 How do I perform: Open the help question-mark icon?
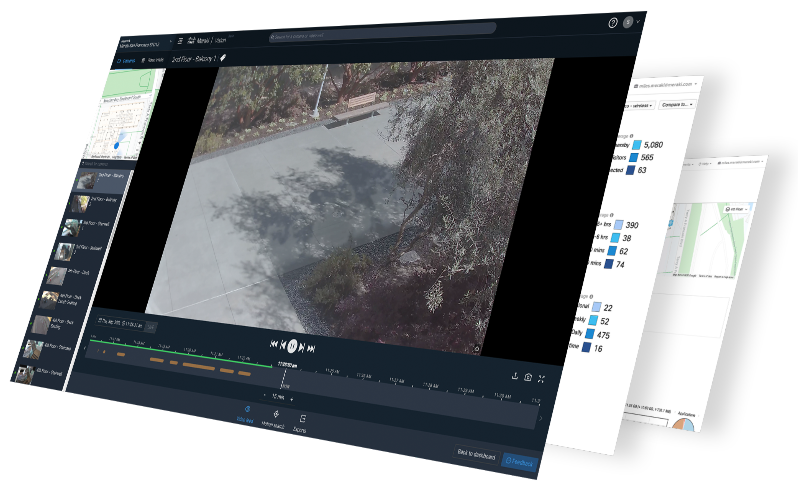pos(613,22)
